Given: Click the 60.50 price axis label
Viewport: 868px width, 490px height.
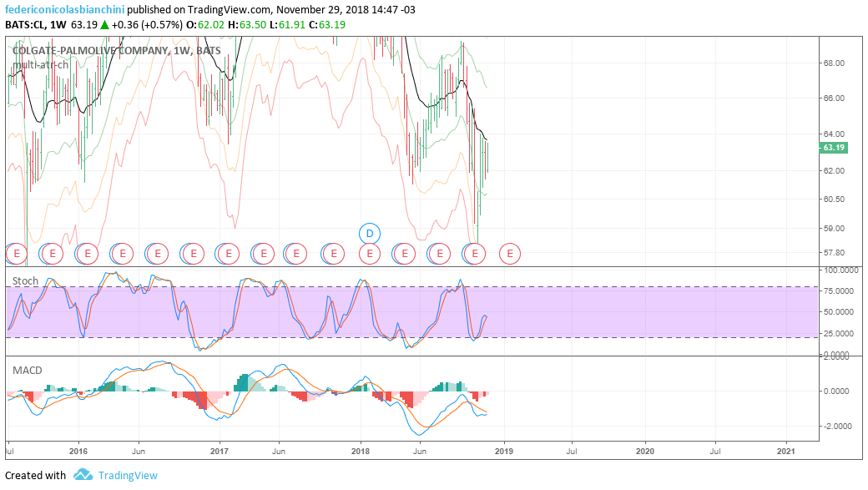Looking at the screenshot, I should [x=835, y=200].
